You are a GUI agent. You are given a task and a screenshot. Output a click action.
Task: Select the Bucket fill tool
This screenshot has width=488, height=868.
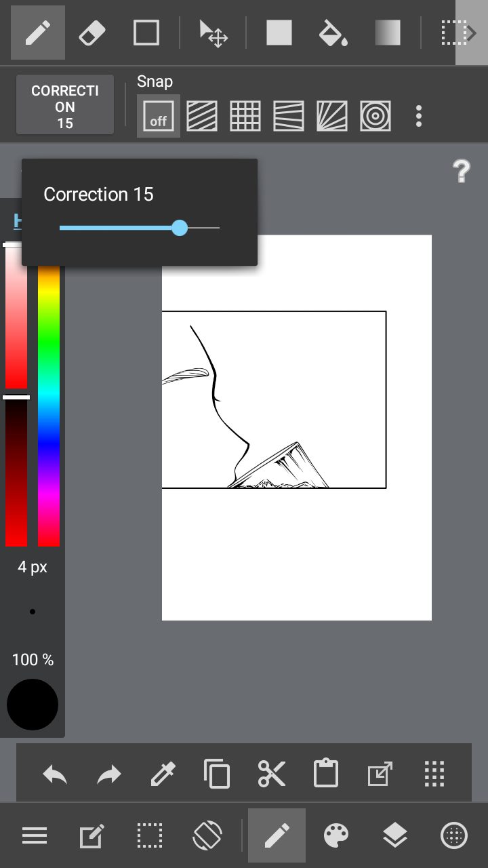(x=333, y=33)
